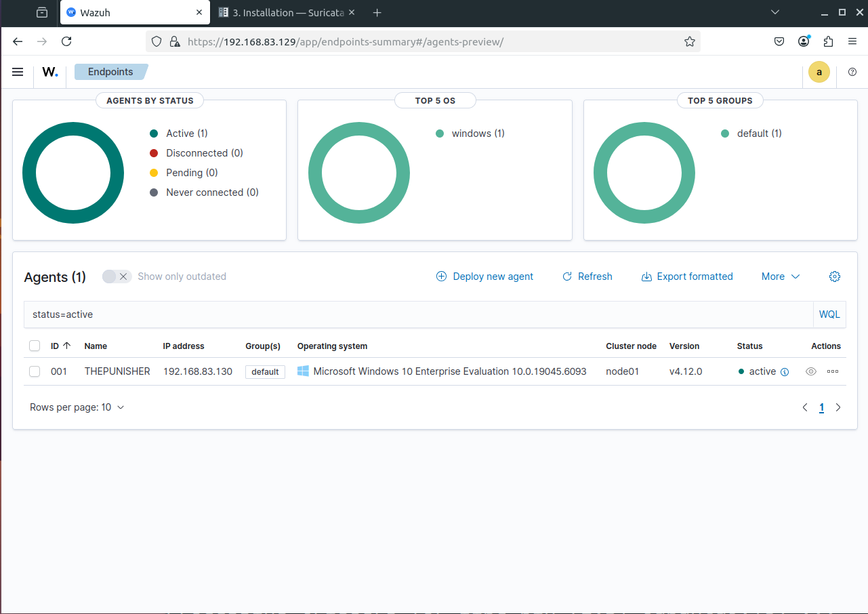This screenshot has height=614, width=868.
Task: View agent details with eye icon
Action: point(811,371)
